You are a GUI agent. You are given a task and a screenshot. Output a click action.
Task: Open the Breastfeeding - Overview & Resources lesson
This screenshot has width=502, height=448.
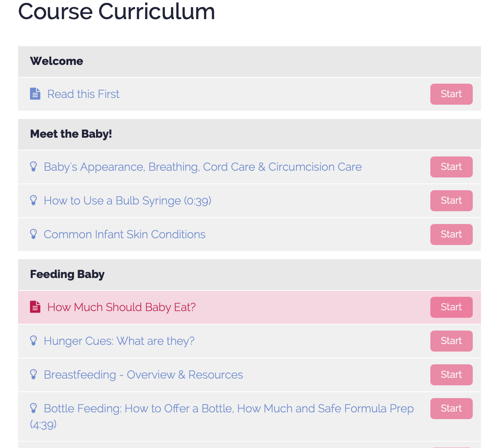[143, 374]
